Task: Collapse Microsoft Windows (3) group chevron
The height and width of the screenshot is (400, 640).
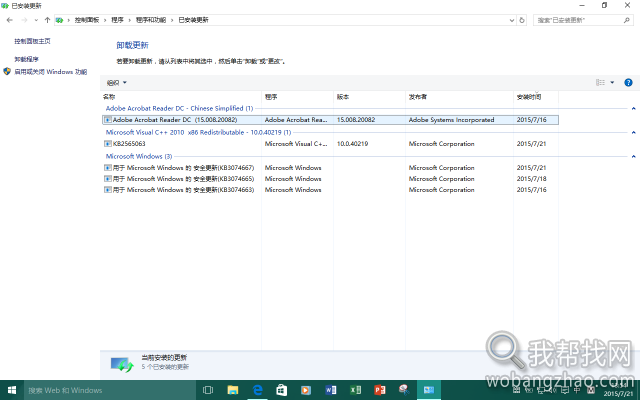Action: click(x=633, y=156)
